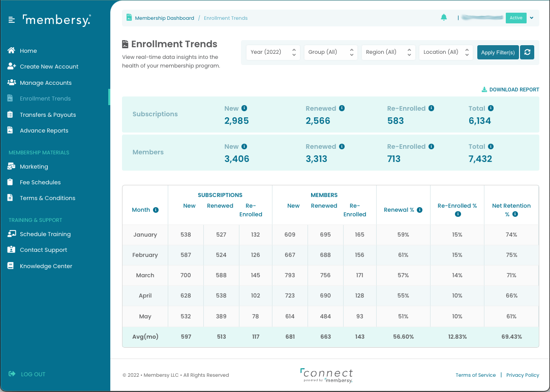This screenshot has height=392, width=550.
Task: Click info icon under Net Retention %
Action: 515,214
